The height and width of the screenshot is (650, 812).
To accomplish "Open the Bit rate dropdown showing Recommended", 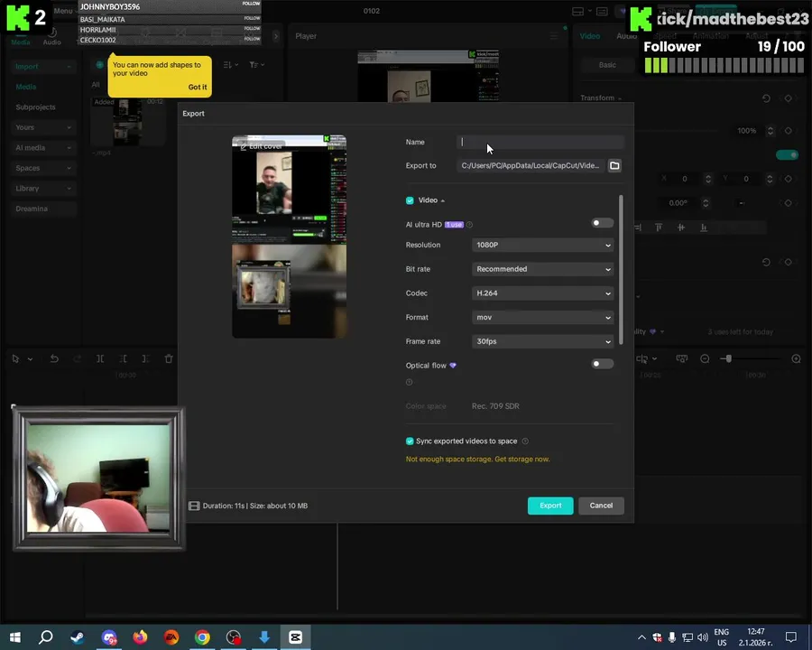I will pos(543,269).
